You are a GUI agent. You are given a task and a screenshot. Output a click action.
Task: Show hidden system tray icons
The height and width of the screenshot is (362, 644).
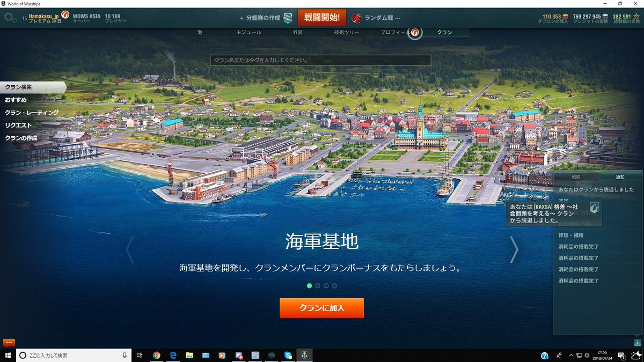tap(570, 355)
